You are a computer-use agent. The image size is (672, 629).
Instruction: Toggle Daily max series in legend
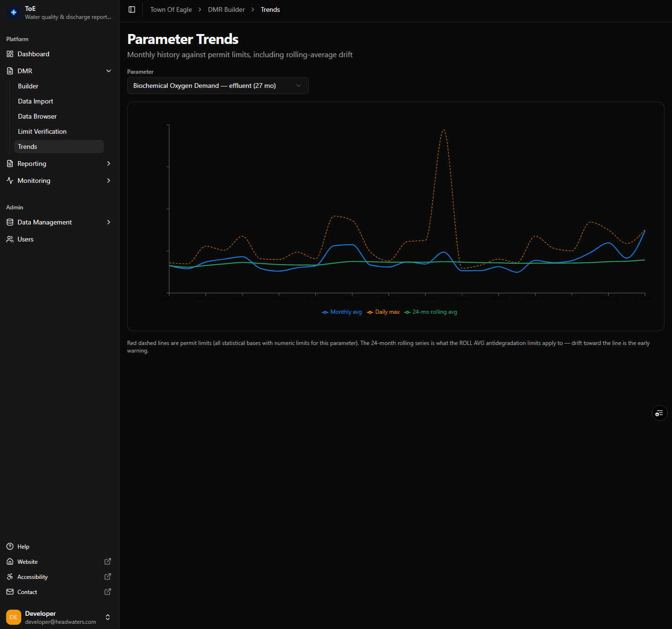383,312
